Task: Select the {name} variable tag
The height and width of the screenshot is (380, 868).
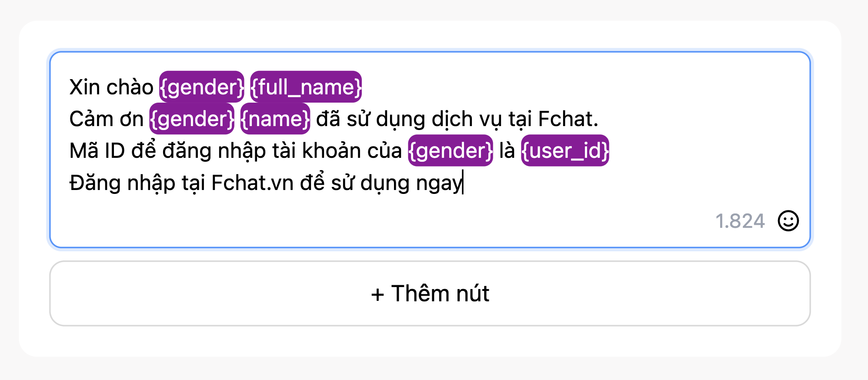Action: [x=275, y=119]
